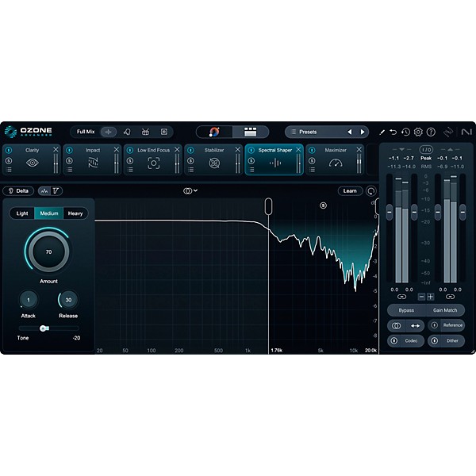
Task: Open the Spectral Shaper module preset list
Action: click(x=251, y=170)
